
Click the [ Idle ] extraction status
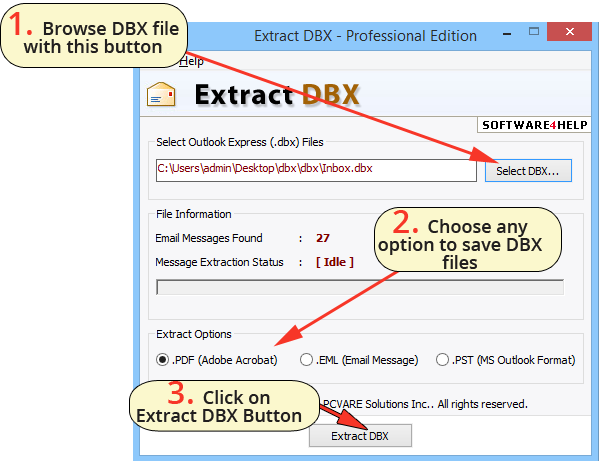pos(335,262)
